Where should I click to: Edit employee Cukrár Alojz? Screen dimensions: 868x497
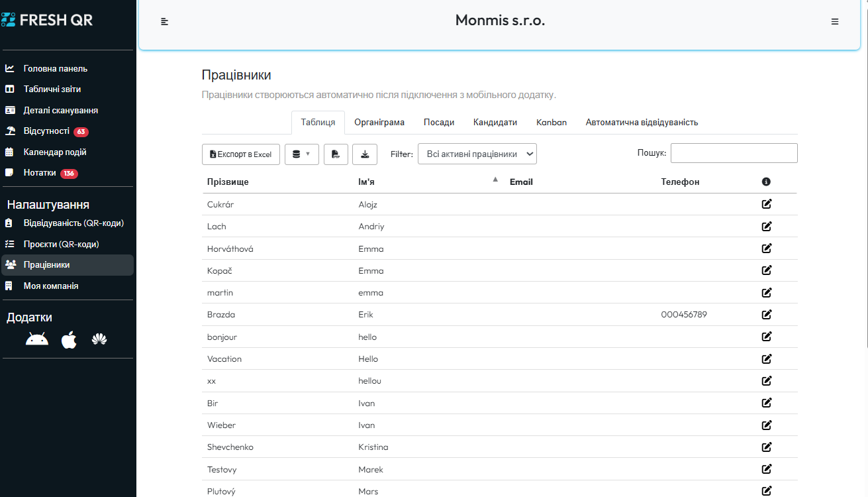pyautogui.click(x=767, y=204)
